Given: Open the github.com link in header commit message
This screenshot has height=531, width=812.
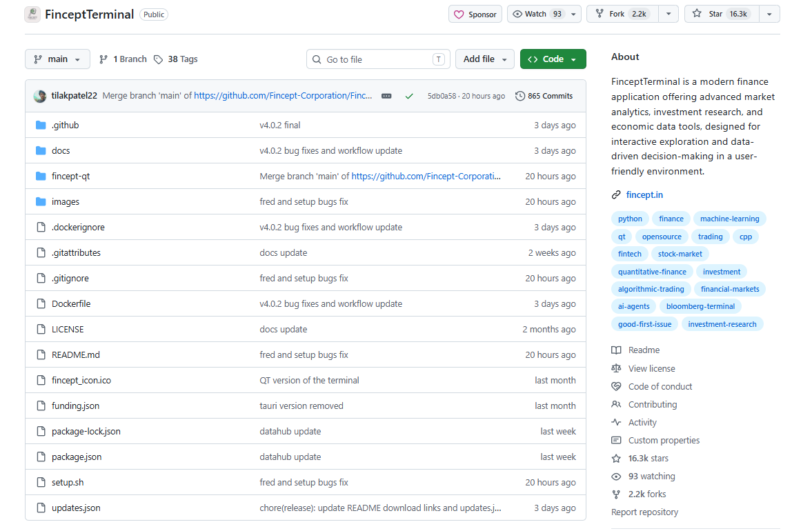Looking at the screenshot, I should [x=283, y=96].
